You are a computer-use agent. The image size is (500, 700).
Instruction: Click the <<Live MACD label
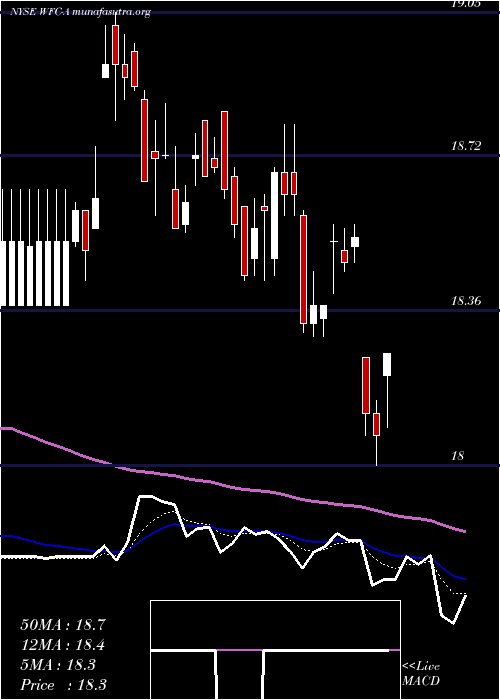pyautogui.click(x=421, y=674)
